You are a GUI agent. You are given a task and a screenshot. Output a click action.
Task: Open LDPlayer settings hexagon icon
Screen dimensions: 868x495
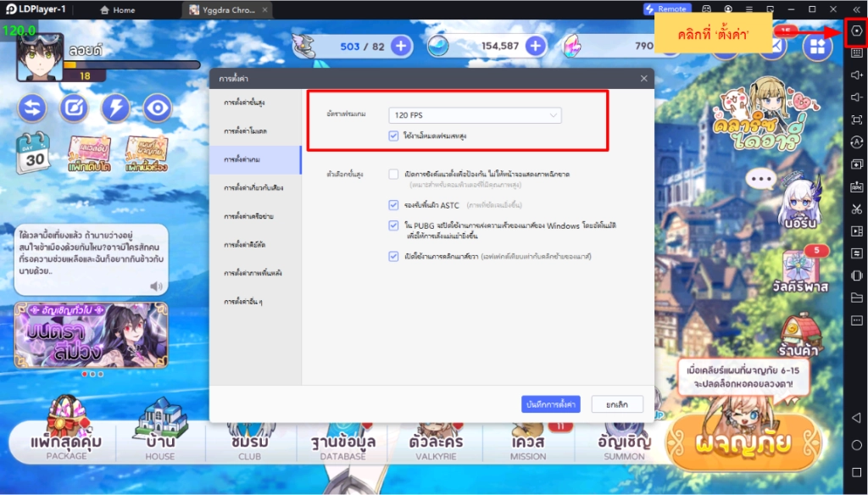[856, 31]
